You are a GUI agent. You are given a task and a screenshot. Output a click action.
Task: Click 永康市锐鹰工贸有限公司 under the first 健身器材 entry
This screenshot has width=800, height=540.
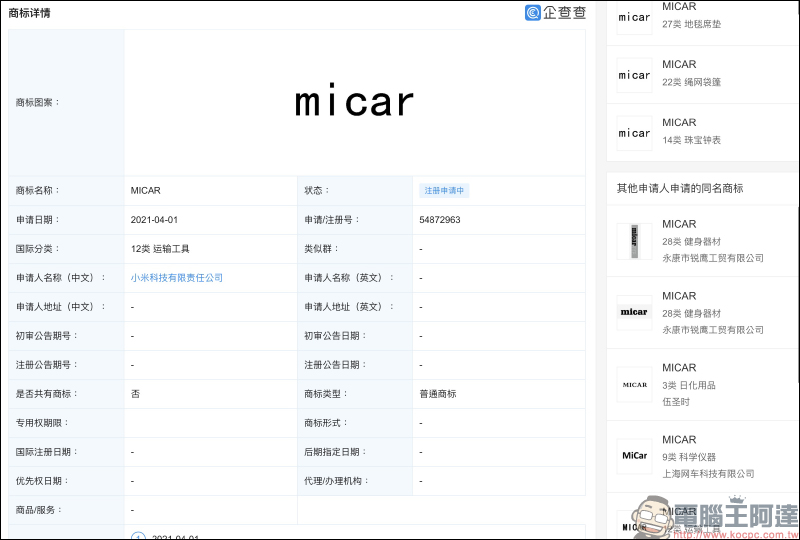tap(712, 258)
